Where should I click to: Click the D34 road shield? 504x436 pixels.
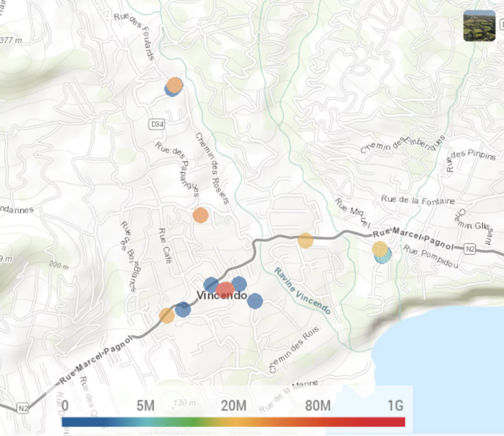[x=157, y=124]
